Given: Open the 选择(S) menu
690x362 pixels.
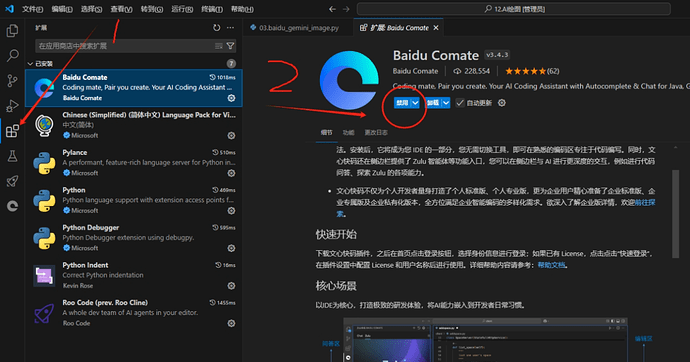Looking at the screenshot, I should (x=92, y=9).
